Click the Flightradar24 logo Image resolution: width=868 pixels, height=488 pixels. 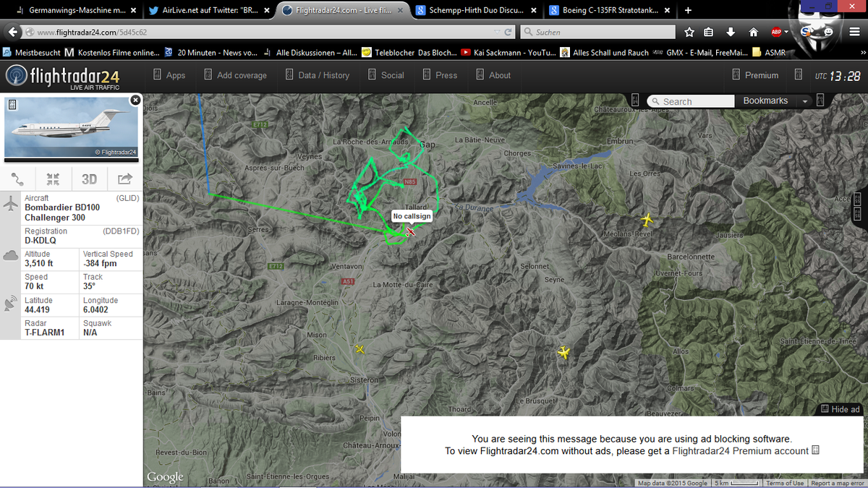(x=62, y=77)
